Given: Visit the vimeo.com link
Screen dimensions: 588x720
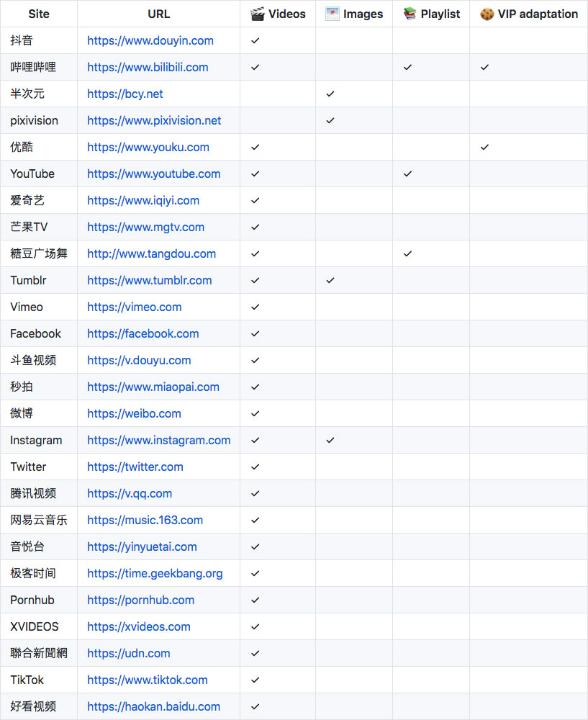Looking at the screenshot, I should 134,307.
